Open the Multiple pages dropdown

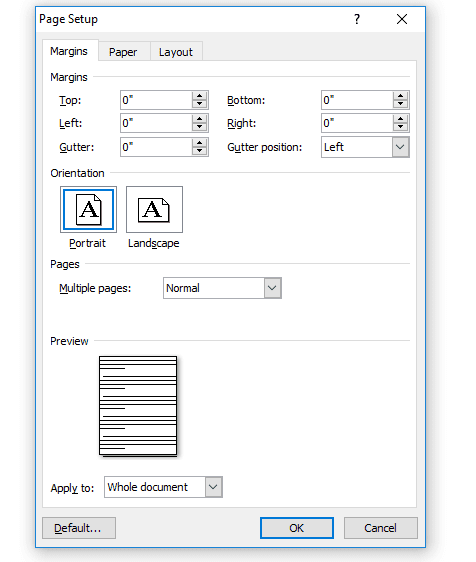tap(272, 288)
